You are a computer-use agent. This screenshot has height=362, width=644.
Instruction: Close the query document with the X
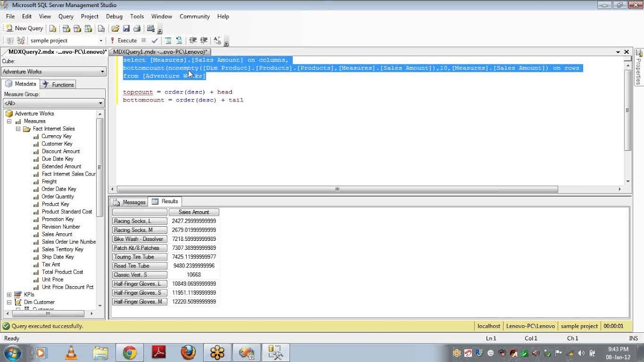(x=627, y=52)
